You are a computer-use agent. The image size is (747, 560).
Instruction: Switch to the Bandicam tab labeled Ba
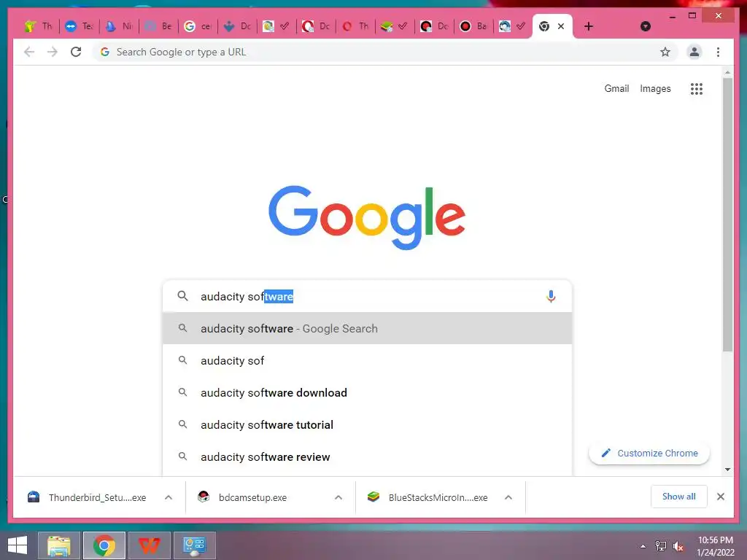473,26
